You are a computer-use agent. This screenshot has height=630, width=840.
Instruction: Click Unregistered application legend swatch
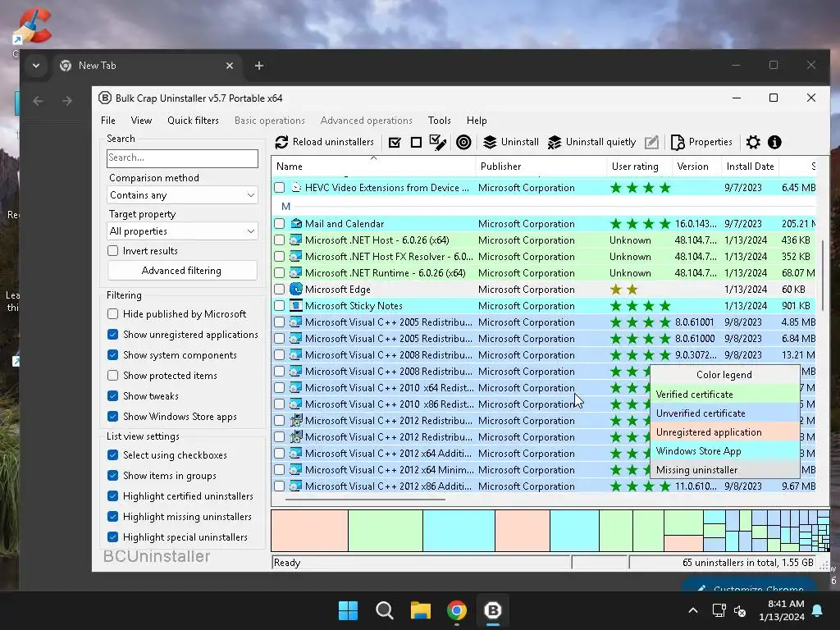pos(724,431)
